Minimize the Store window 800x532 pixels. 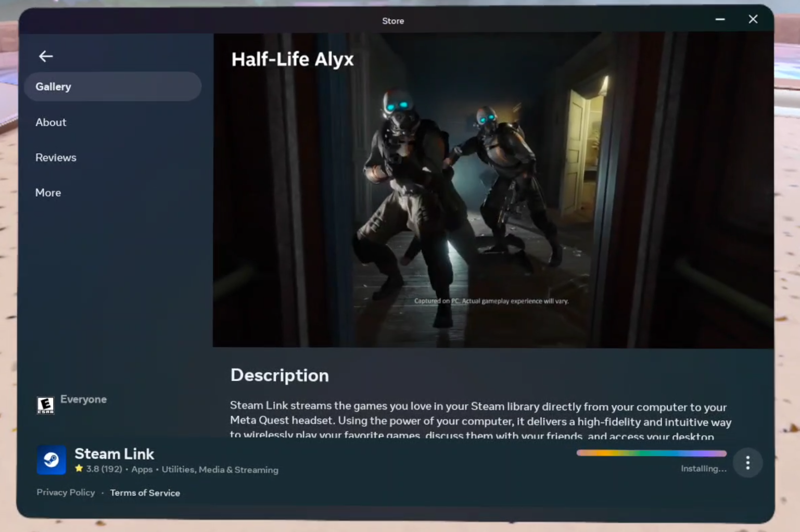click(720, 19)
